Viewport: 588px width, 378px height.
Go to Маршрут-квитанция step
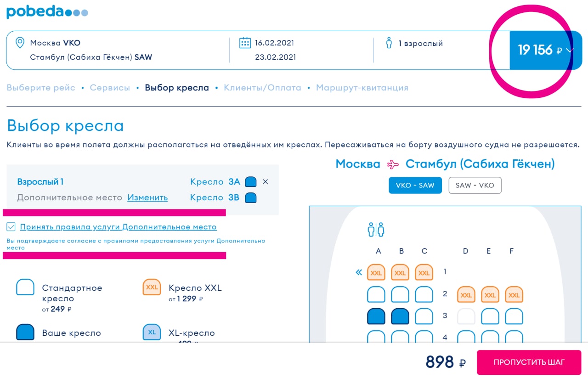[x=362, y=88]
